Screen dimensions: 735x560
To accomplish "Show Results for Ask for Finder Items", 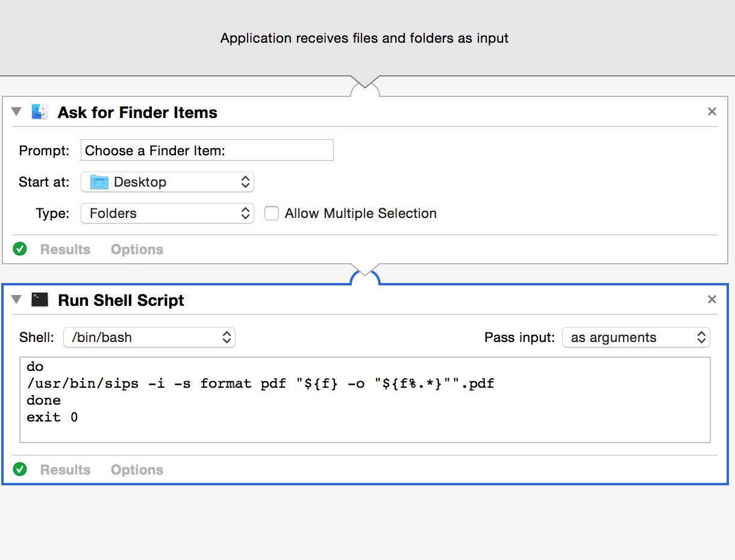I will (x=65, y=249).
